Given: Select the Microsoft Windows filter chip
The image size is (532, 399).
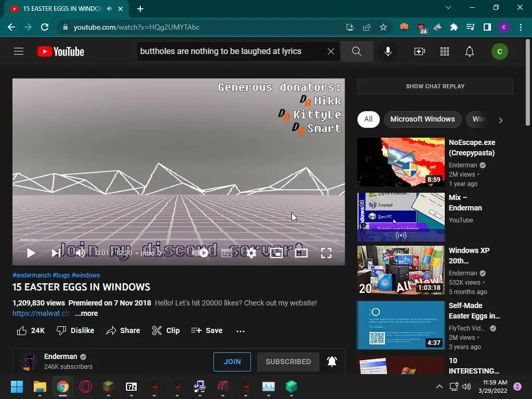Looking at the screenshot, I should point(422,119).
